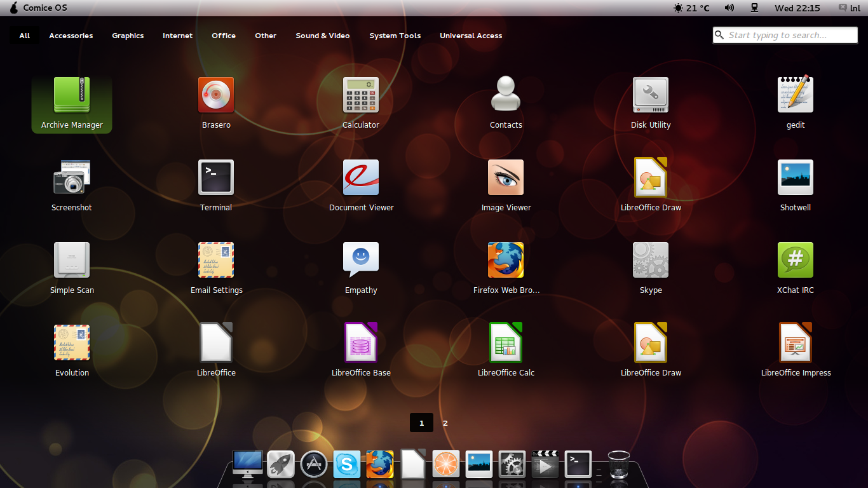Screen dimensions: 868x488
Task: Switch to the Office category
Action: pos(224,36)
